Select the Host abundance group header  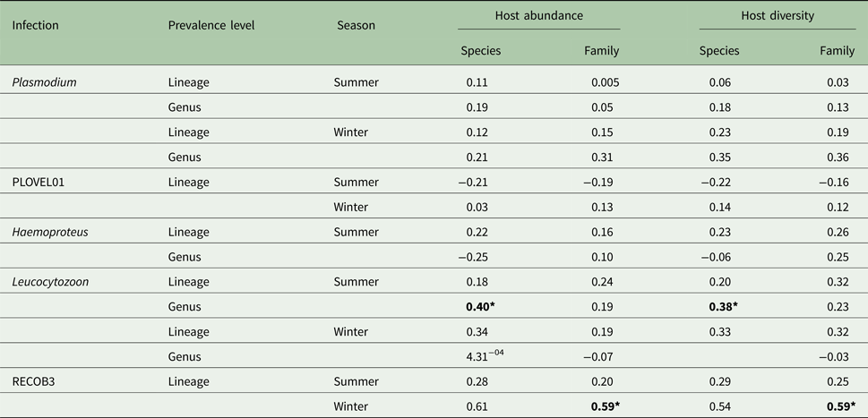point(538,16)
